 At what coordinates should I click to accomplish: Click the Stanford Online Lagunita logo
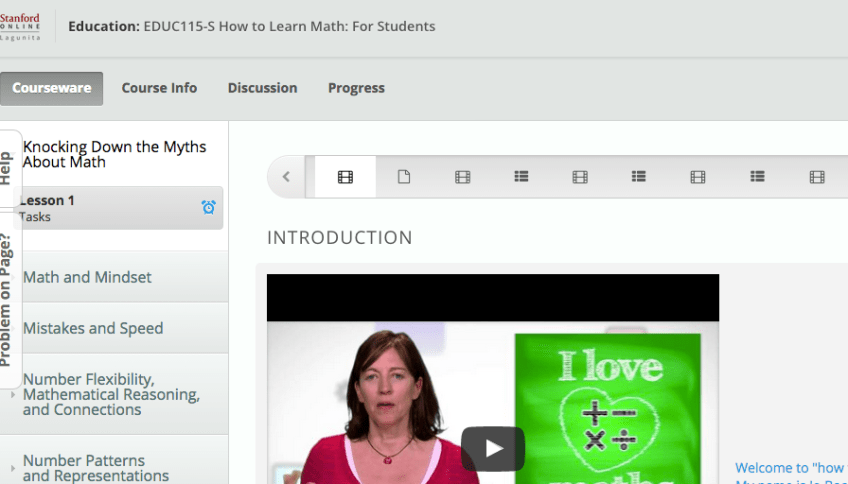pos(21,26)
